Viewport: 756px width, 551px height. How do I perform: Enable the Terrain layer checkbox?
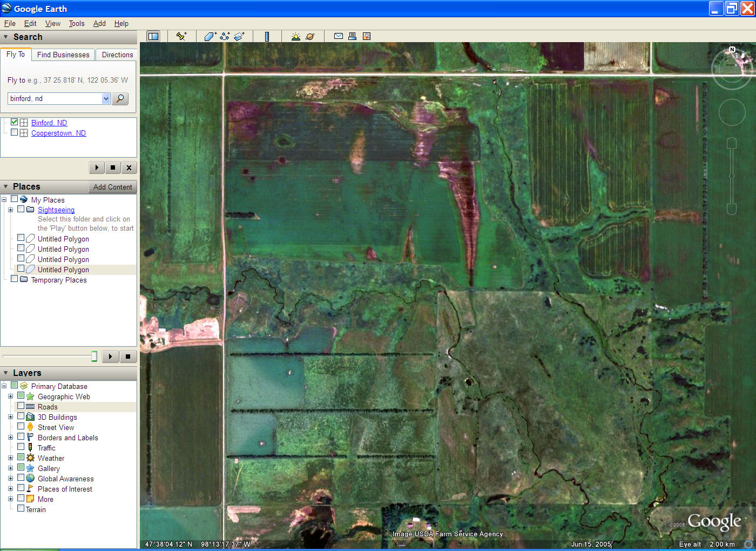pos(21,509)
